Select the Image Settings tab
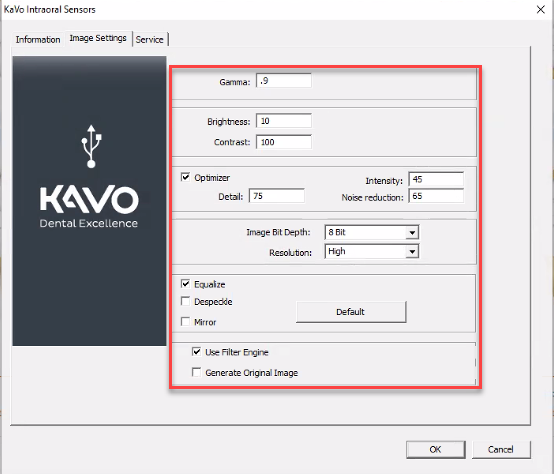554x474 pixels. point(98,38)
